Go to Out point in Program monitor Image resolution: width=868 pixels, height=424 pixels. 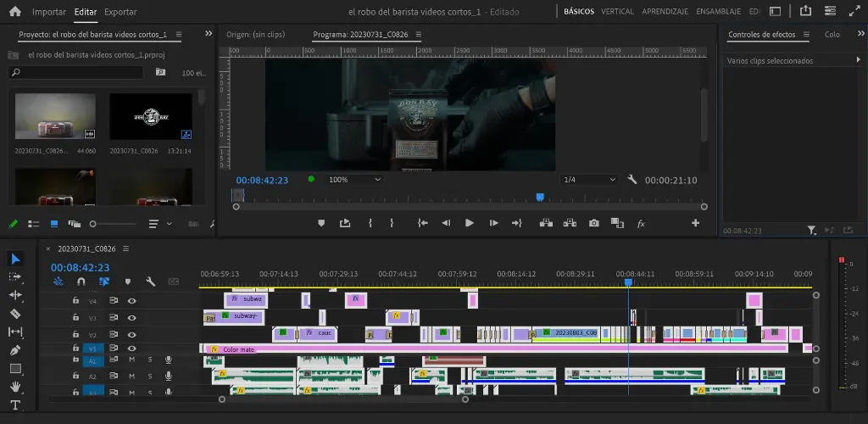517,223
